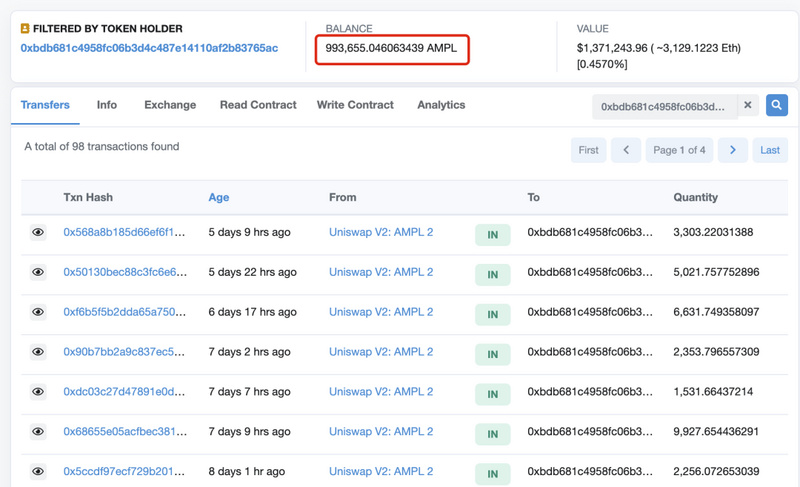Click 'A total of 98 transactions found' text
The height and width of the screenshot is (487, 800).
point(102,146)
